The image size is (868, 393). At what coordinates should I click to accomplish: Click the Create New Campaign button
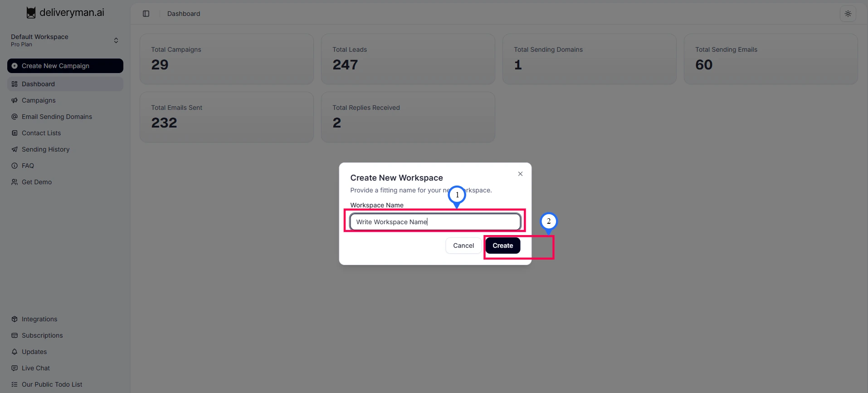(x=65, y=66)
